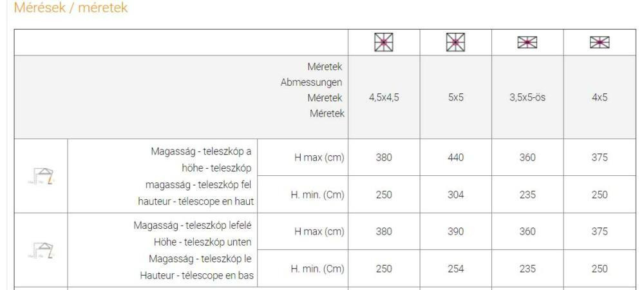Click the 390 H max value

tap(456, 231)
